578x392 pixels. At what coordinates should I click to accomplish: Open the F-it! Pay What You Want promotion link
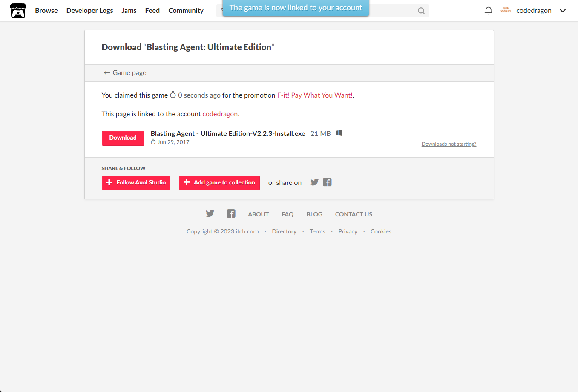(315, 95)
